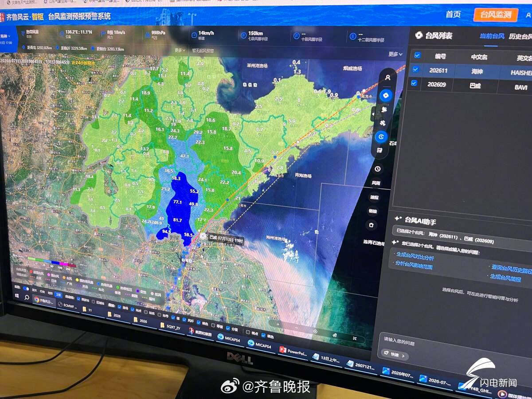Open the clock history tool icon
The image size is (532, 399).
(377, 169)
